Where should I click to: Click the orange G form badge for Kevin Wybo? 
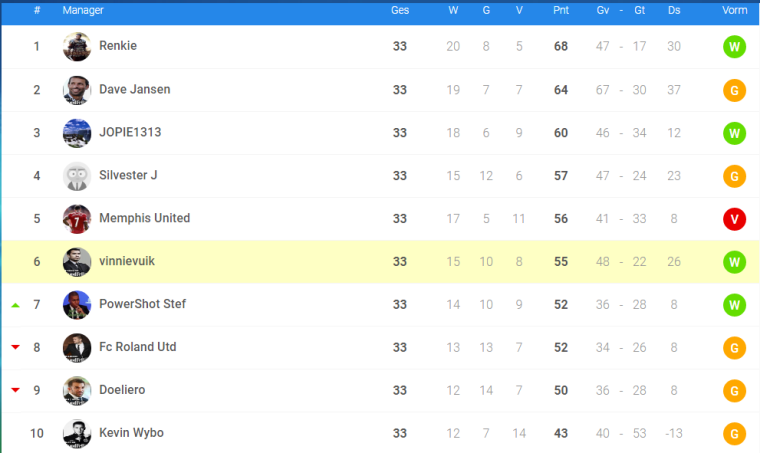[x=734, y=434]
